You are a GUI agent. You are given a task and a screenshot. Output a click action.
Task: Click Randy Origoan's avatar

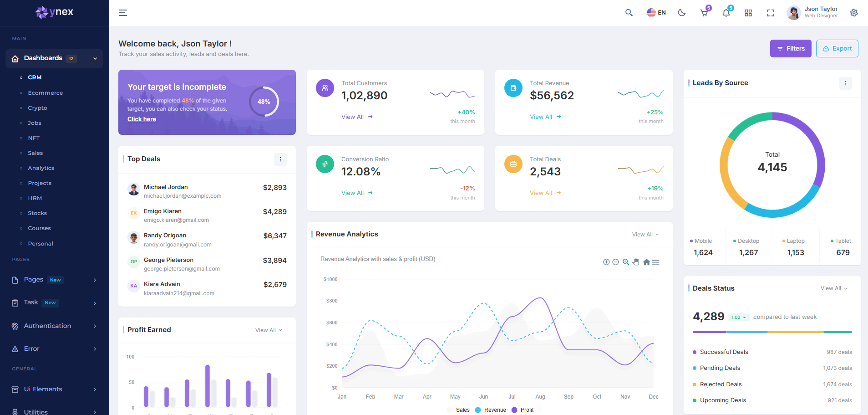click(134, 238)
